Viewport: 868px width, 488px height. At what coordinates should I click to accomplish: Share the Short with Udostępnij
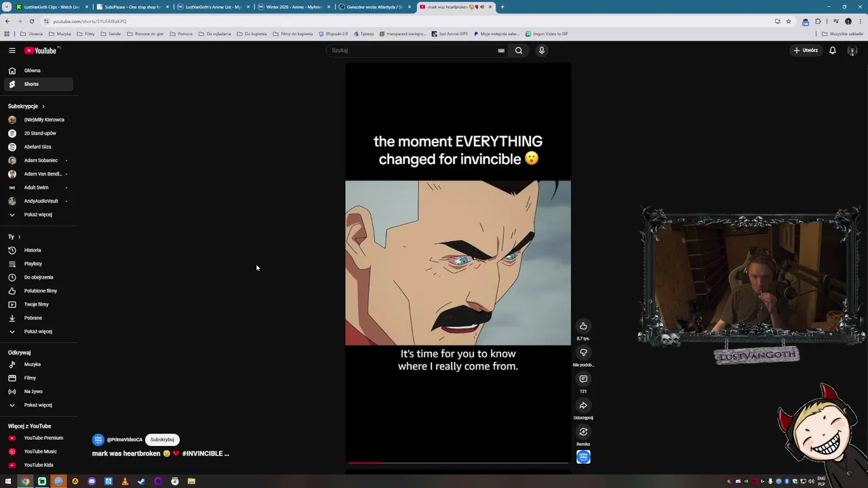583,405
